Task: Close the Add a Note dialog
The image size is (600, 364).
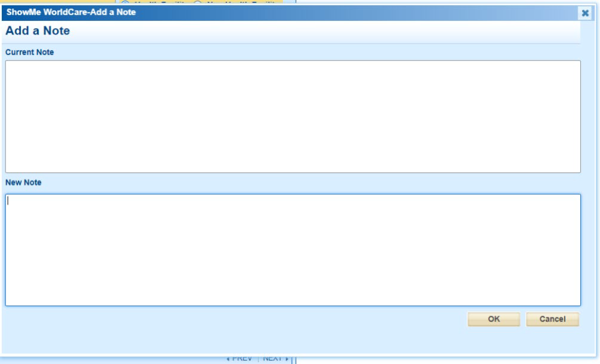Action: coord(585,13)
